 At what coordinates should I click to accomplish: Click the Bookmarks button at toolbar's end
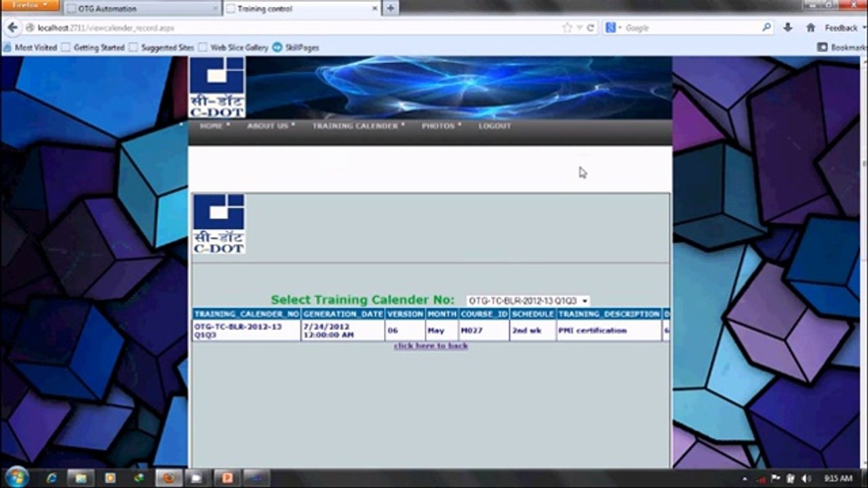tap(842, 47)
